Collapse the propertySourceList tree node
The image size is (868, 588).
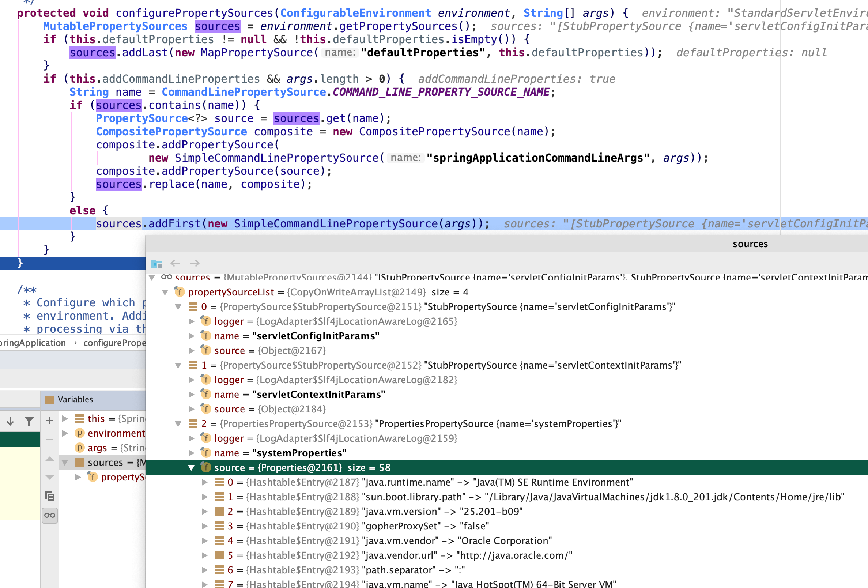pos(165,292)
